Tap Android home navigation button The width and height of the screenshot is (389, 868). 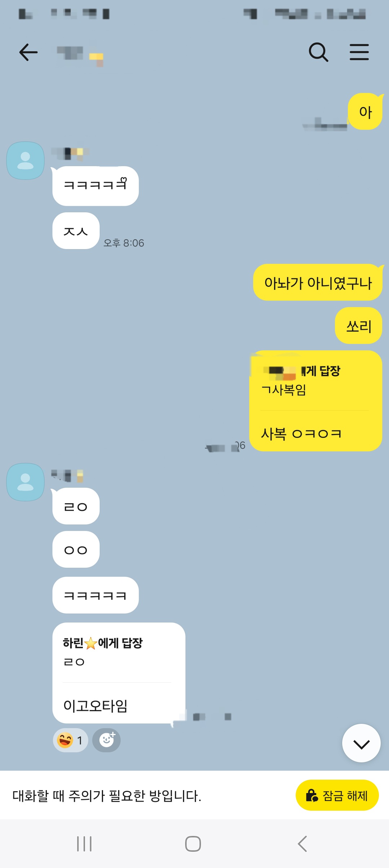point(193,844)
